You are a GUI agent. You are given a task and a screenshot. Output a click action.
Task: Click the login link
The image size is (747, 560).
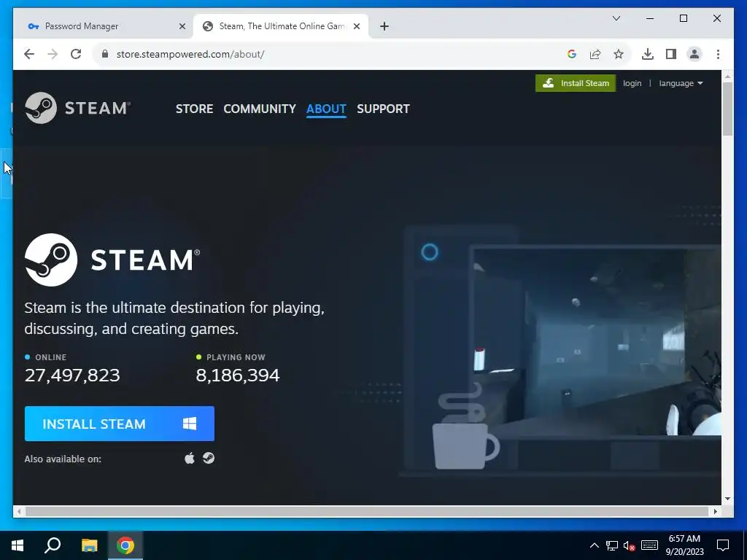[x=632, y=83]
